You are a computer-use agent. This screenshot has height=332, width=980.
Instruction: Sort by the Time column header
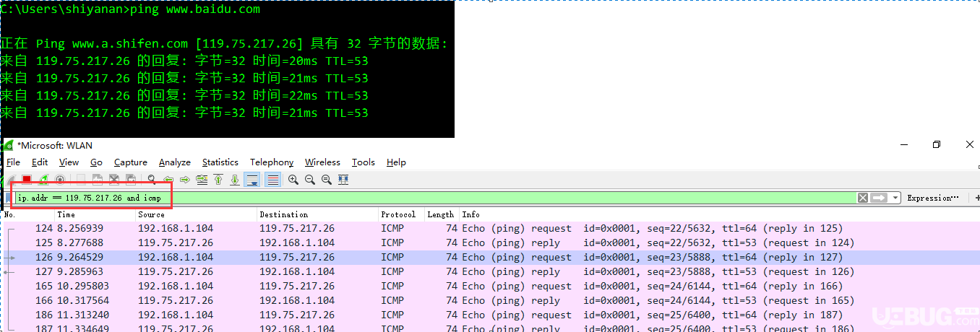click(x=95, y=214)
